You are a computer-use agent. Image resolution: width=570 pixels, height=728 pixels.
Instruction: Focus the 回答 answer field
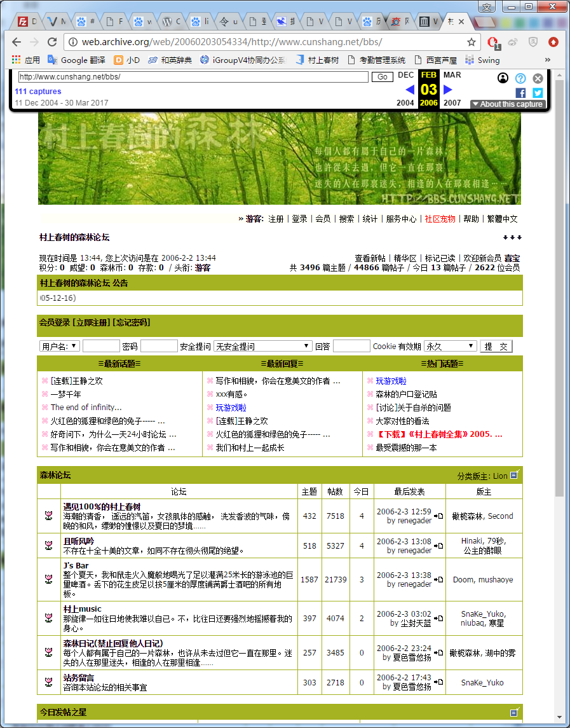tap(351, 346)
